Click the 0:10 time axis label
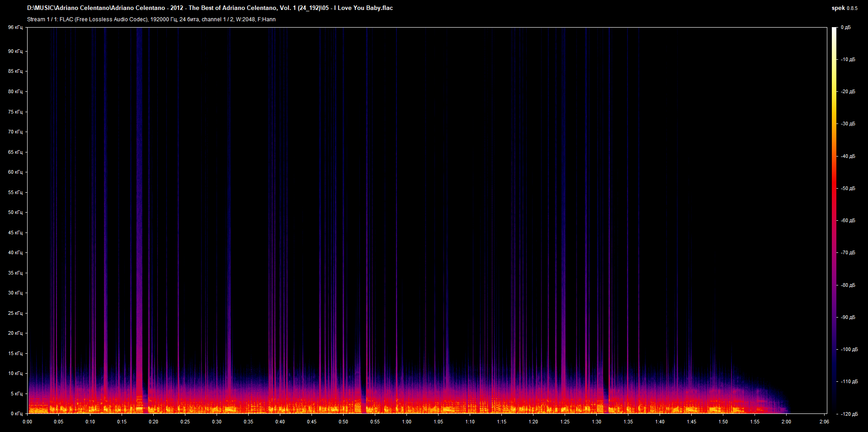The image size is (868, 432). click(90, 422)
